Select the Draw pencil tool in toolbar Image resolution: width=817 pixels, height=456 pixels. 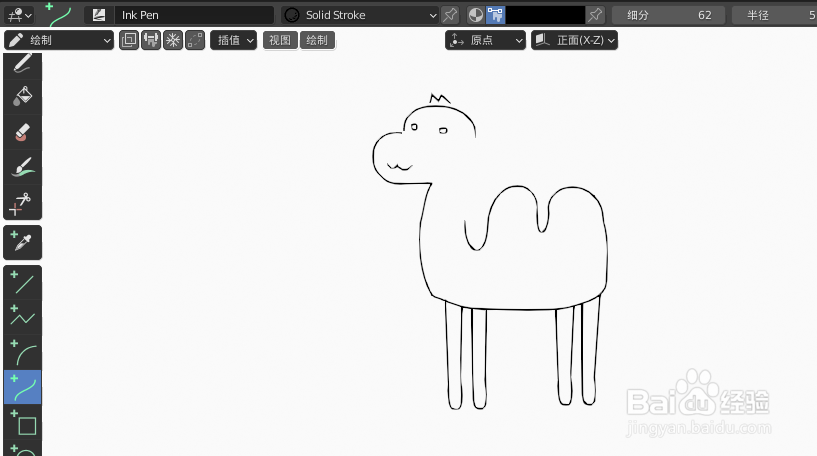pos(22,64)
